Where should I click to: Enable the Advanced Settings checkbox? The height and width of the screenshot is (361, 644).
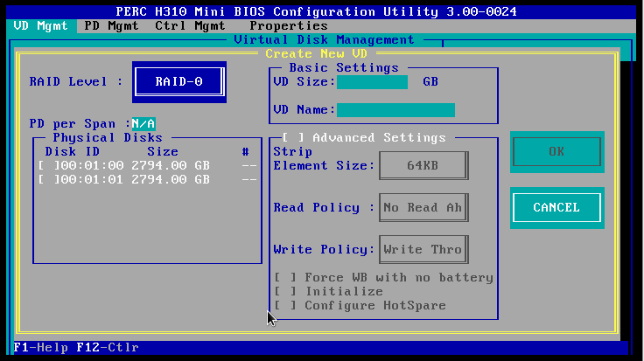tap(293, 137)
